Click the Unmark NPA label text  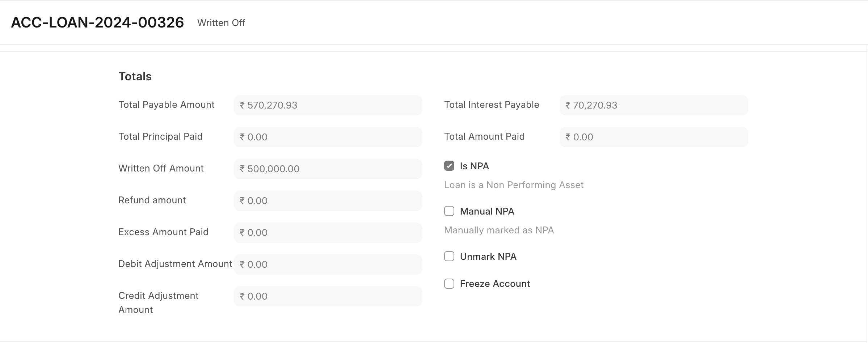click(488, 257)
